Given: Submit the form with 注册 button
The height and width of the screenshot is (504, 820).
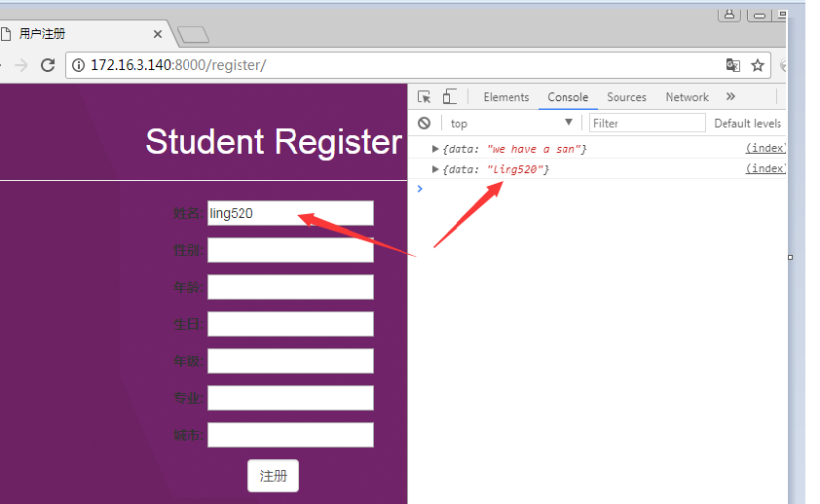Looking at the screenshot, I should [273, 476].
